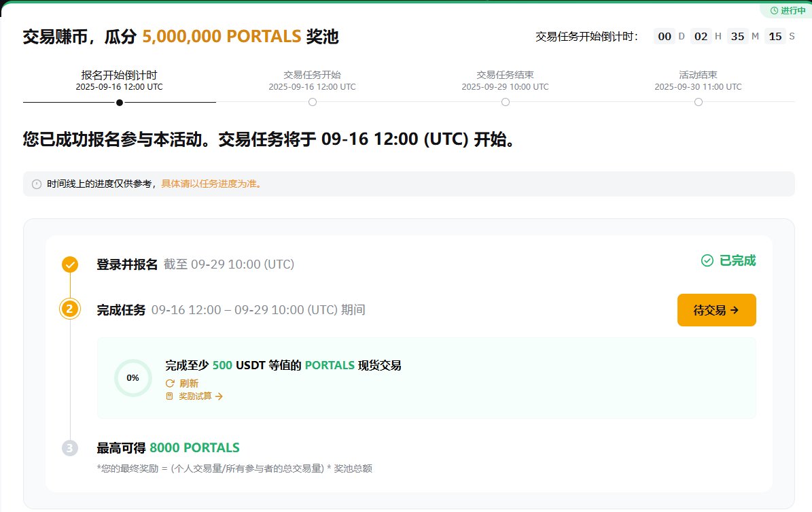Click the refresh arrow icon beside 刷新
Viewport: 812px width, 512px height.
170,383
